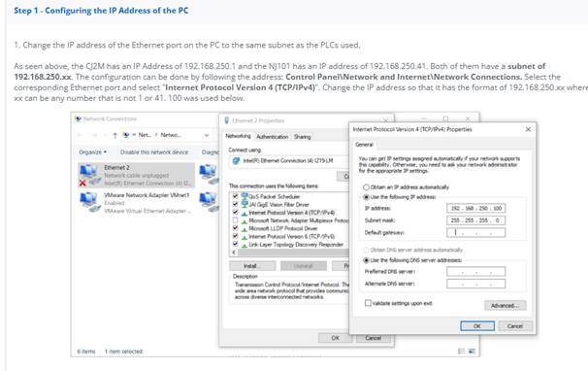Click OK in IPv4 Properties dialog
Image resolution: width=588 pixels, height=371 pixels.
(x=477, y=326)
